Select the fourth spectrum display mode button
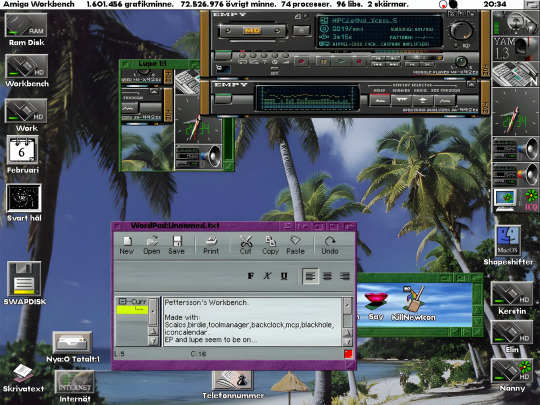Image resolution: width=540 pixels, height=405 pixels. pos(445,100)
